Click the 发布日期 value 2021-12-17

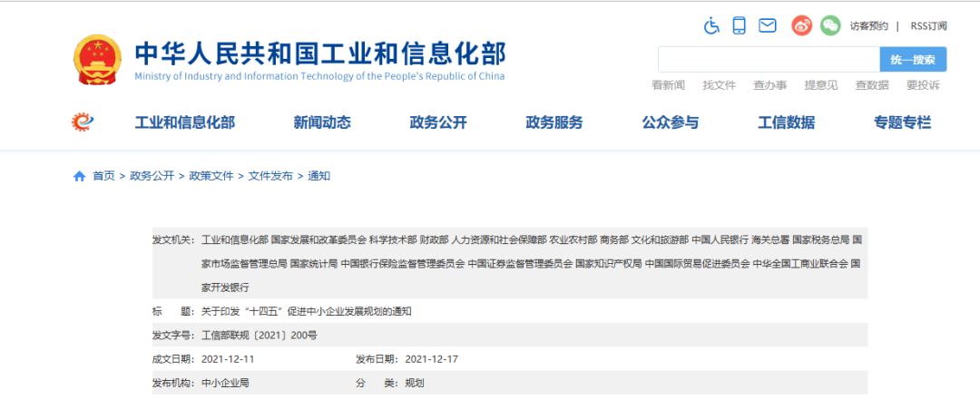(x=432, y=359)
